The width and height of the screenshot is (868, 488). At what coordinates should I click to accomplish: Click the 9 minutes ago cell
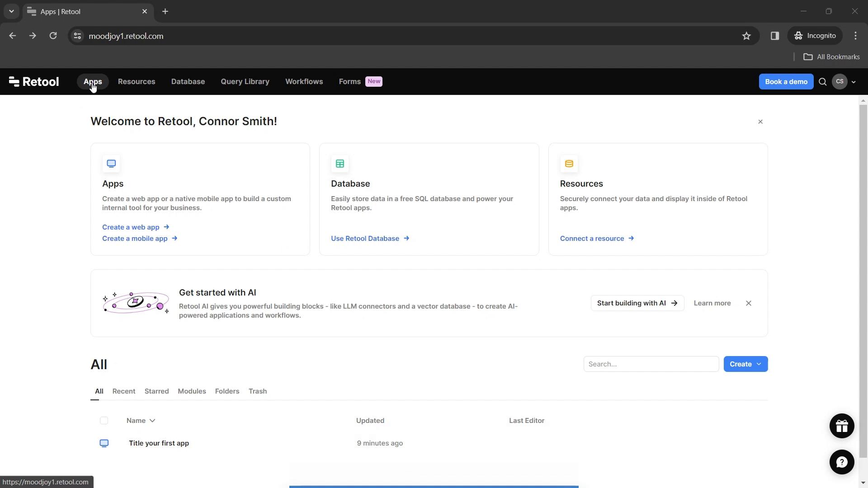[380, 443]
